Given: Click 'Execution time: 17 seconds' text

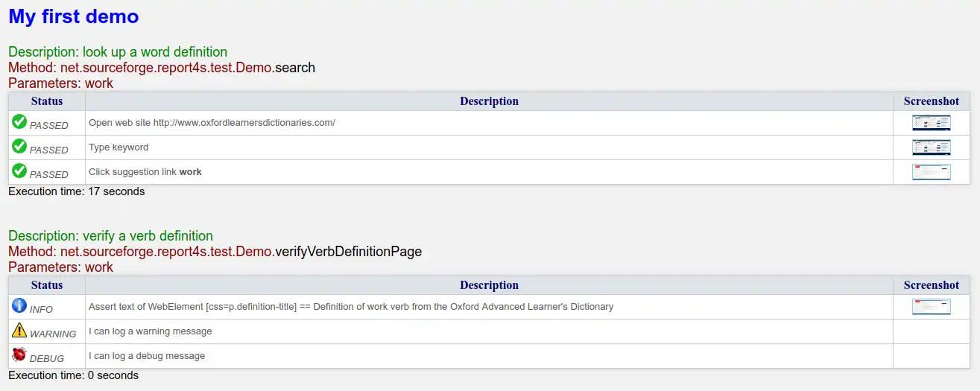Looking at the screenshot, I should tap(76, 191).
